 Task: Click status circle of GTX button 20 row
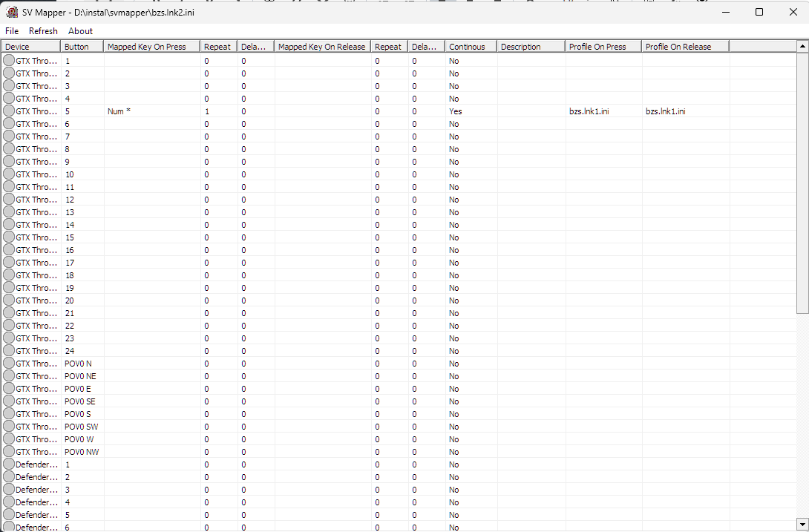coord(9,301)
